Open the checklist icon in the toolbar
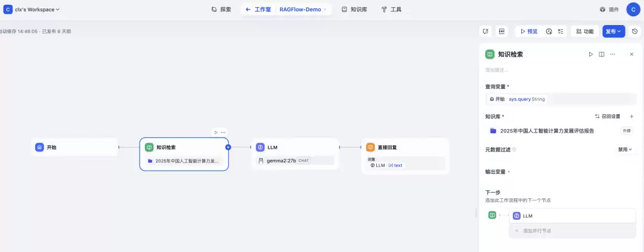This screenshot has width=644, height=252. click(x=560, y=31)
